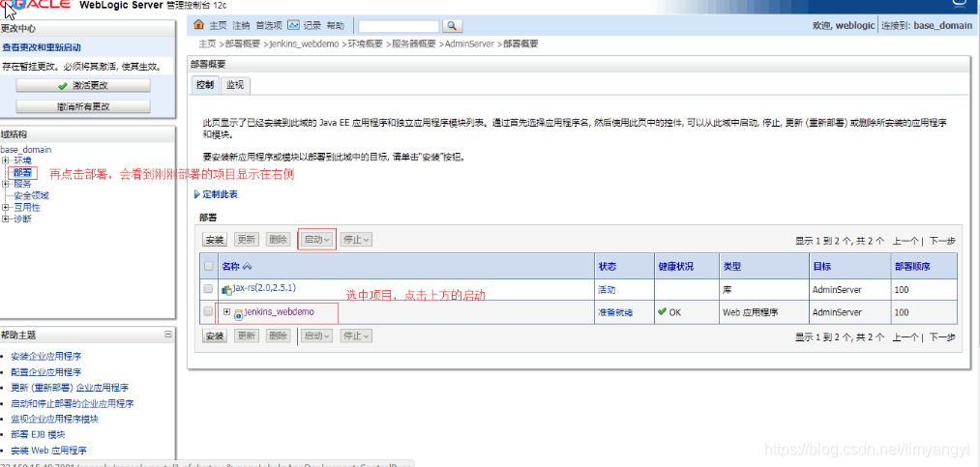Open the lower 停止 dropdown button
Viewport: 980px width, 467px height.
pyautogui.click(x=356, y=336)
